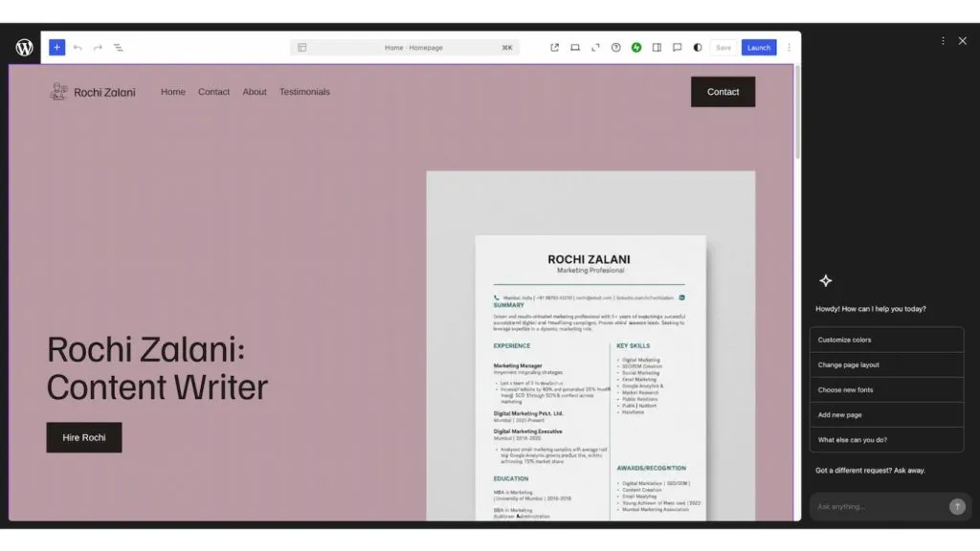Close the AI assistant panel

[963, 40]
